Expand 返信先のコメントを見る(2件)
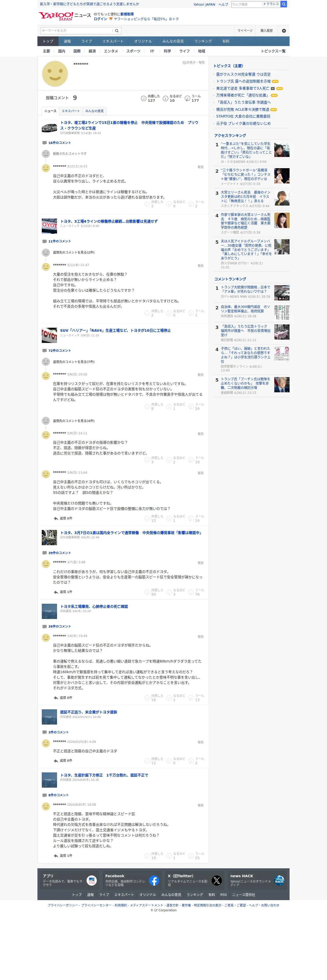The width and height of the screenshot is (327, 980). [73, 253]
